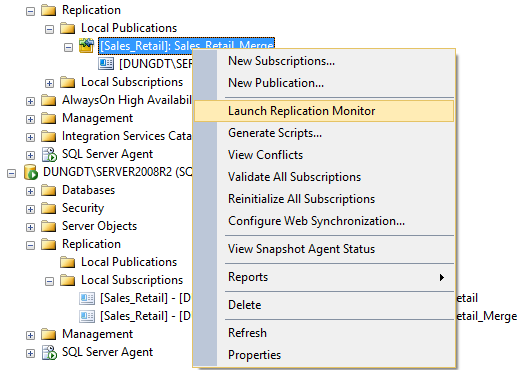This screenshot has height=370, width=522.
Task: Expand the SERVER2008R2 SQL Server Agent node
Action: (x=30, y=353)
